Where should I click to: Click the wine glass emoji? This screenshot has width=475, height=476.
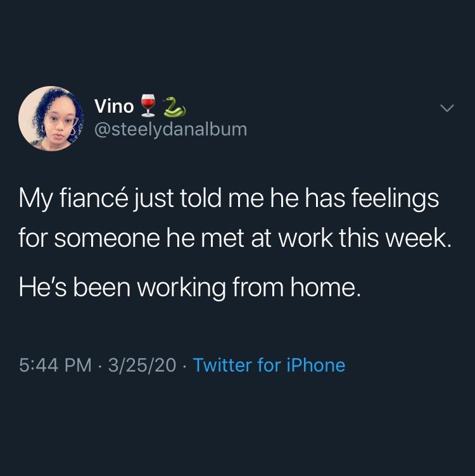coord(148,106)
